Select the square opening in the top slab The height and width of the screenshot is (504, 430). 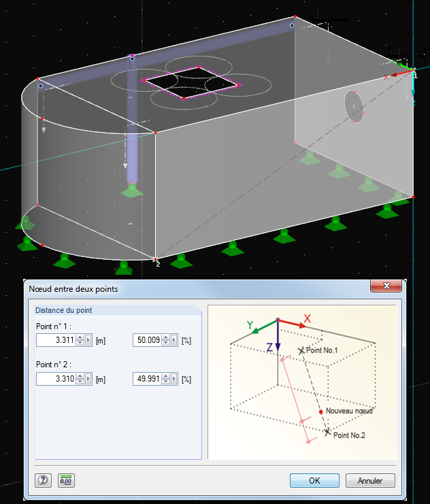pos(191,83)
